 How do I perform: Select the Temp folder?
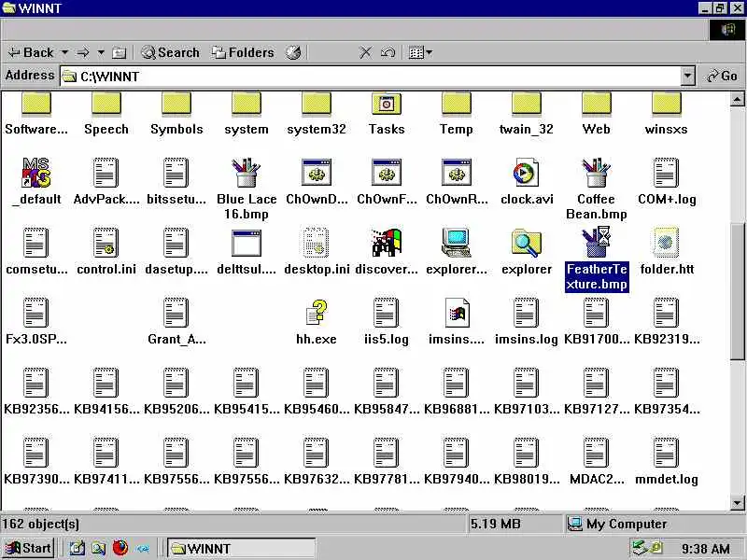(457, 114)
